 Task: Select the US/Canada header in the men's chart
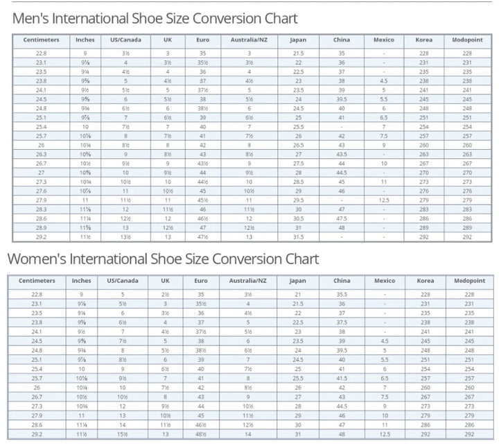point(125,40)
